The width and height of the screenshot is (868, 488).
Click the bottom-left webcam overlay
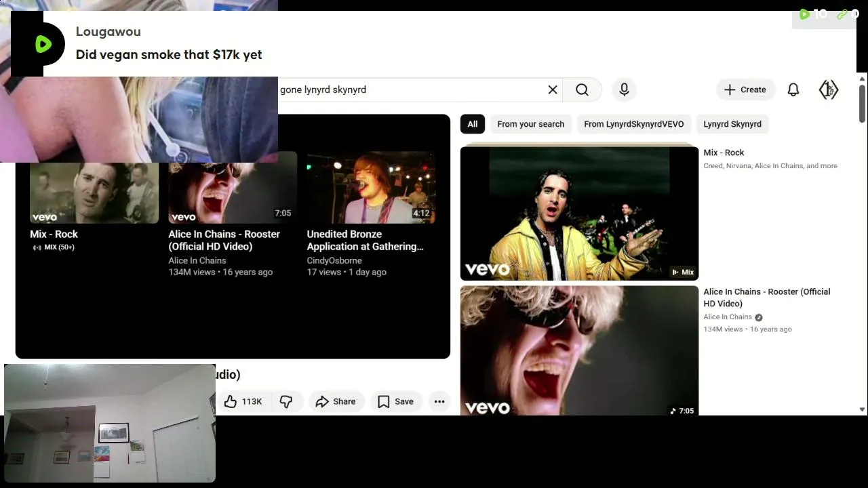110,424
